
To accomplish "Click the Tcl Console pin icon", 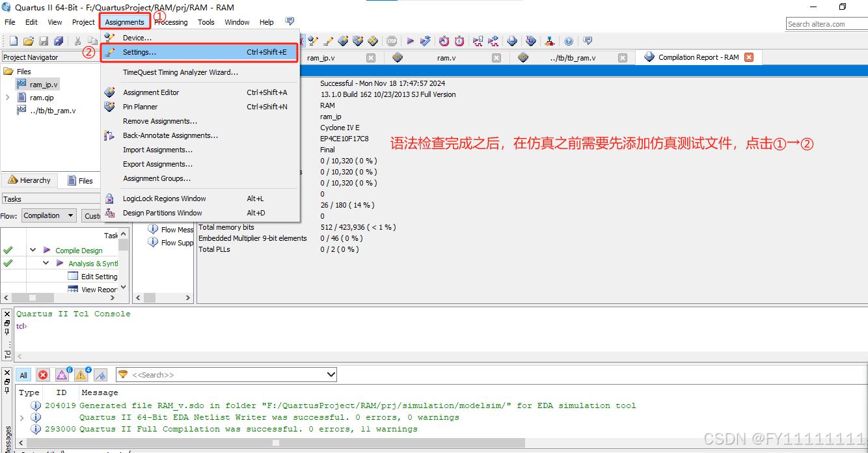I will coord(7,331).
